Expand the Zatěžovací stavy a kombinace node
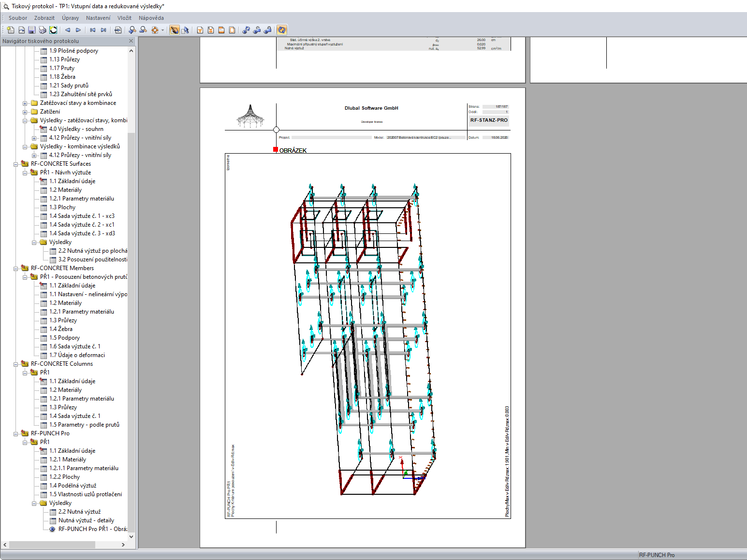This screenshot has height=560, width=747. (25, 103)
